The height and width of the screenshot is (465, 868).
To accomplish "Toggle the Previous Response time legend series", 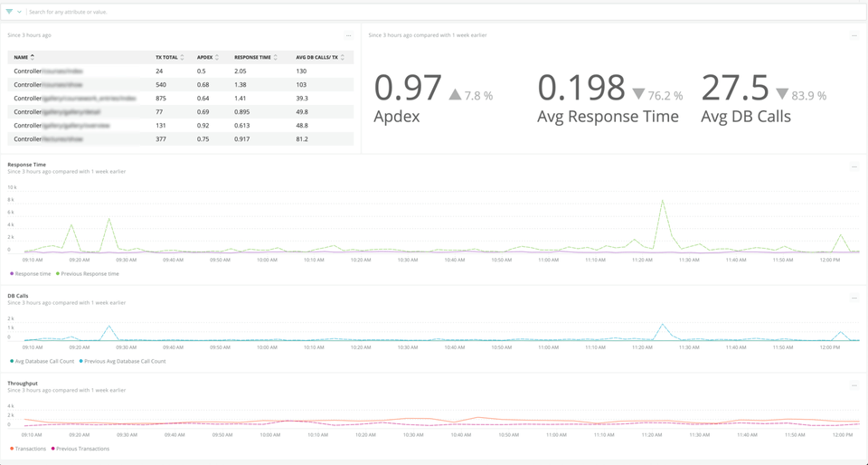I will 88,273.
